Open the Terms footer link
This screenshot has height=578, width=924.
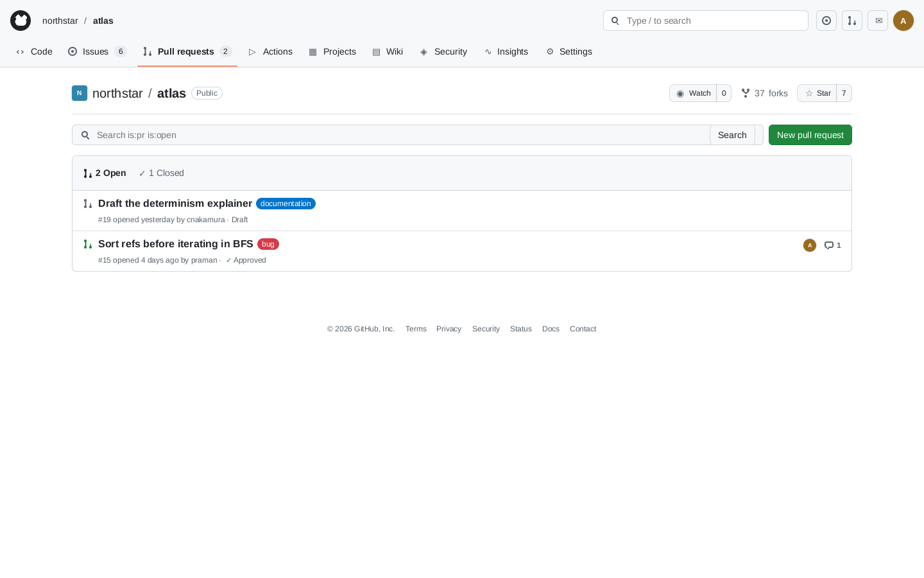click(x=416, y=329)
